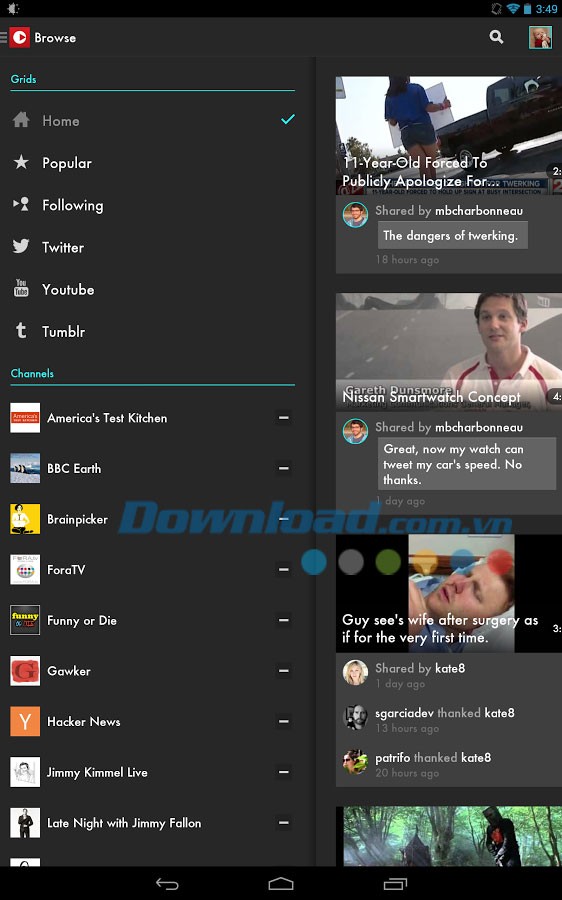Open mbcharbonneau link on twerking post
The width and height of the screenshot is (562, 900).
point(479,211)
